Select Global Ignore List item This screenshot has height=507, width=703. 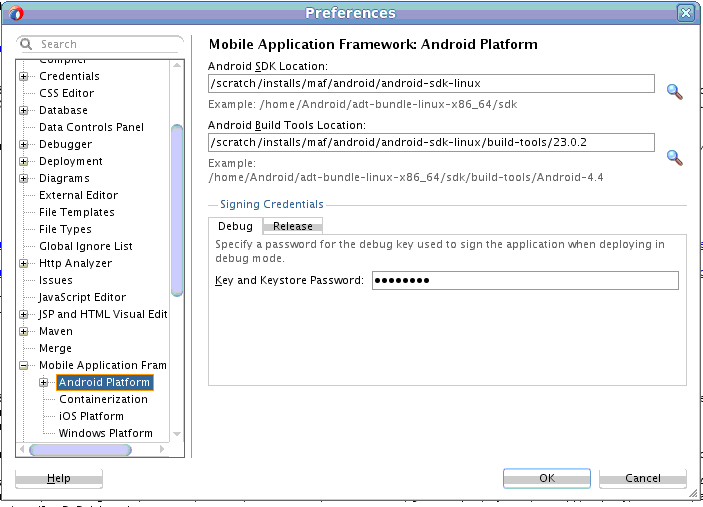[86, 247]
